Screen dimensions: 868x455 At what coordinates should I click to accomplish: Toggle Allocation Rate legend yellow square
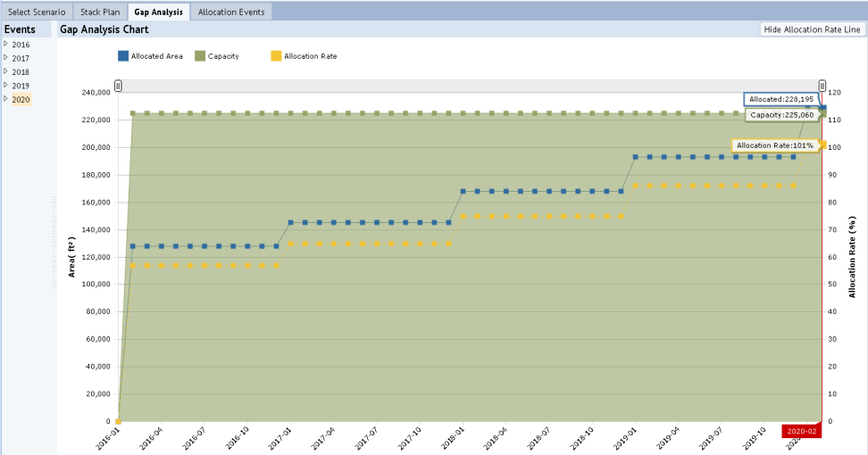click(276, 56)
